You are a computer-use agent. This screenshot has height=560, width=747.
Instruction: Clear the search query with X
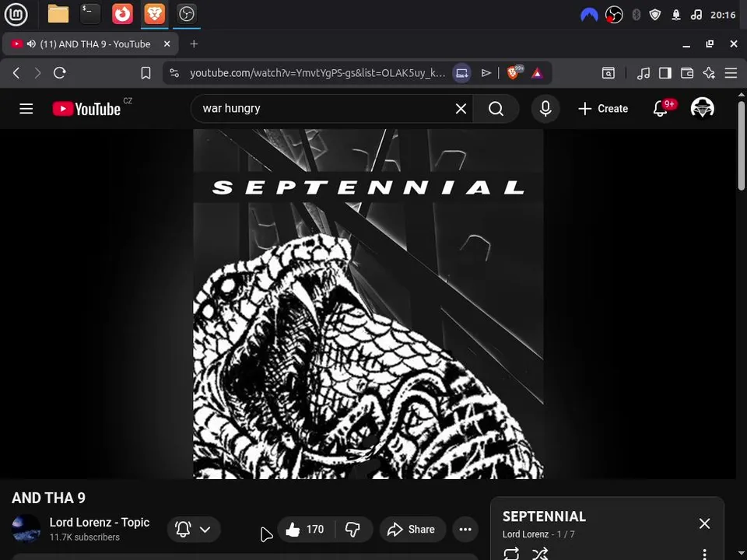461,109
